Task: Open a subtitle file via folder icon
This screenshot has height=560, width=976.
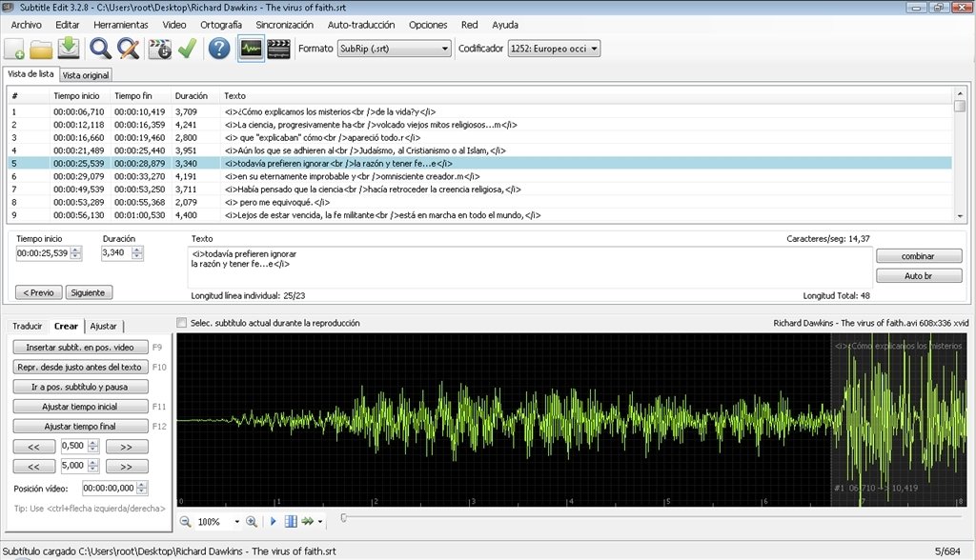Action: 41,49
